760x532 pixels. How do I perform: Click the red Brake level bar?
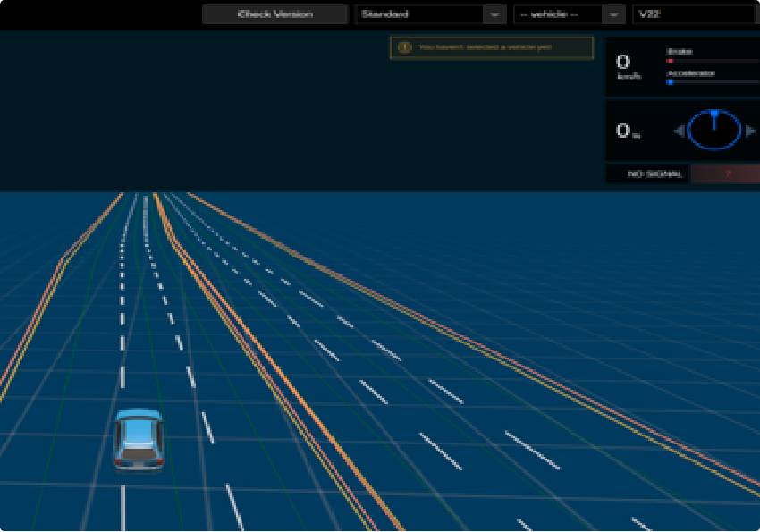[670, 61]
